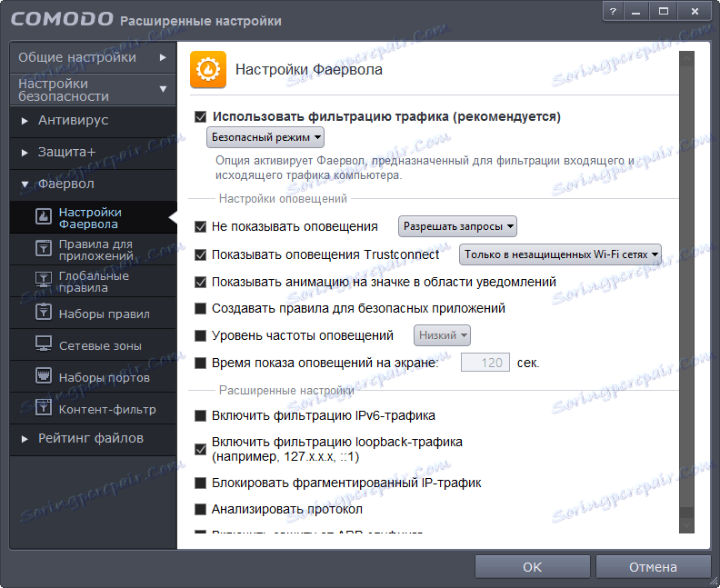Open the Разрешать запросы dropdown

tap(457, 226)
